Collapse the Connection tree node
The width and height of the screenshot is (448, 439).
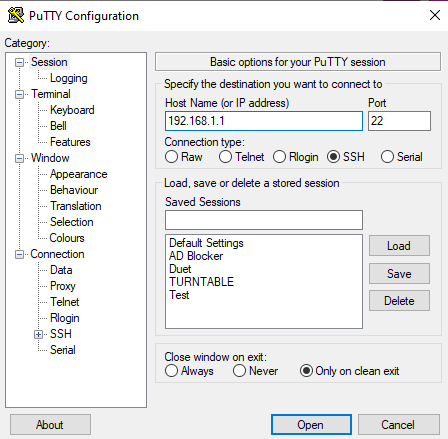tap(20, 255)
